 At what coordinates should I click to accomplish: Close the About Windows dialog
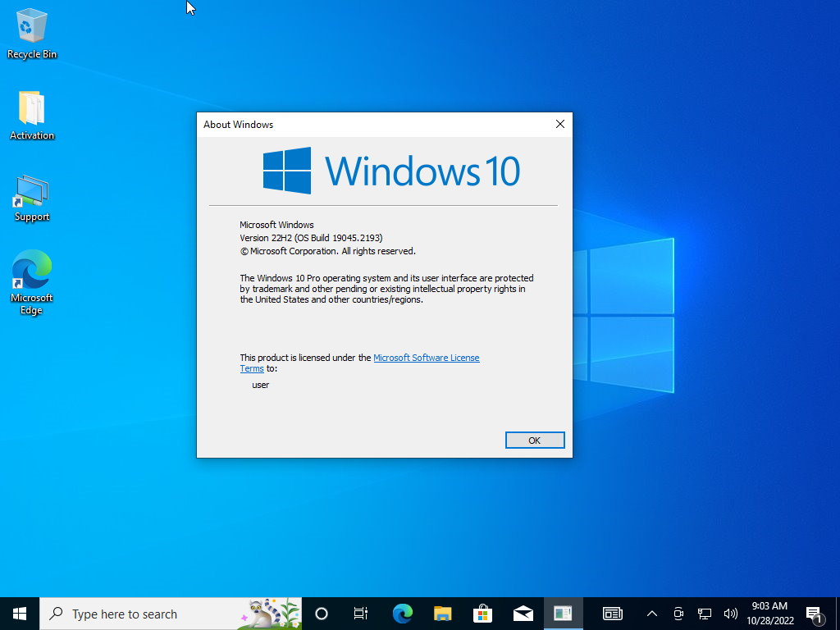tap(560, 125)
